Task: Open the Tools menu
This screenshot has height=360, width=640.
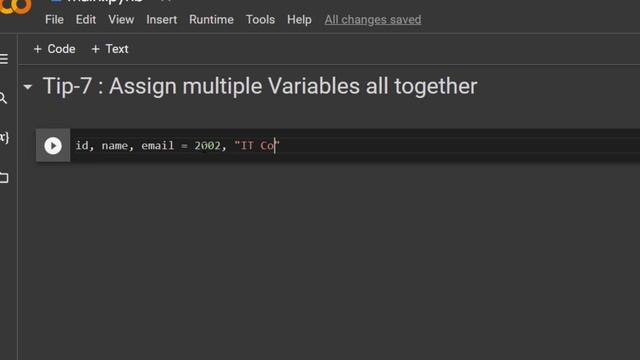Action: [260, 20]
